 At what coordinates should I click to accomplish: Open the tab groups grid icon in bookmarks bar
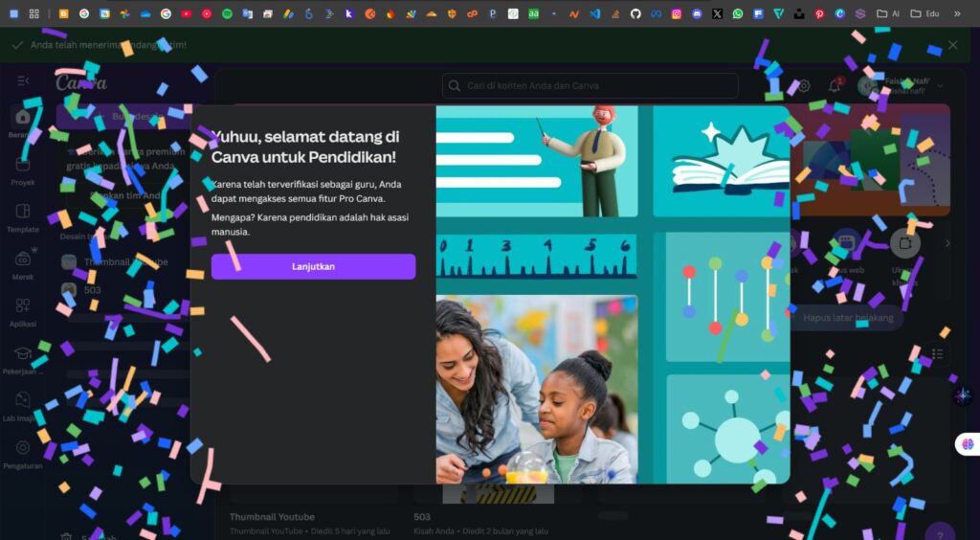coord(34,13)
